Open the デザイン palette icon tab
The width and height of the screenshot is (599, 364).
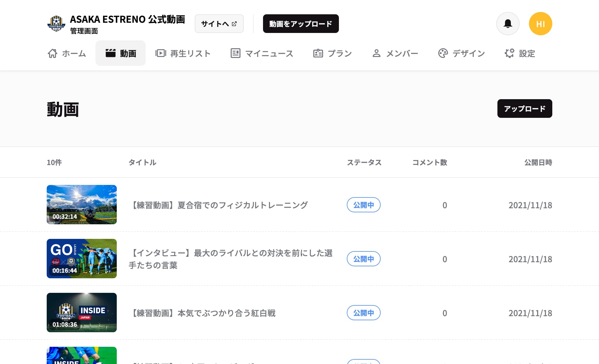click(x=462, y=53)
